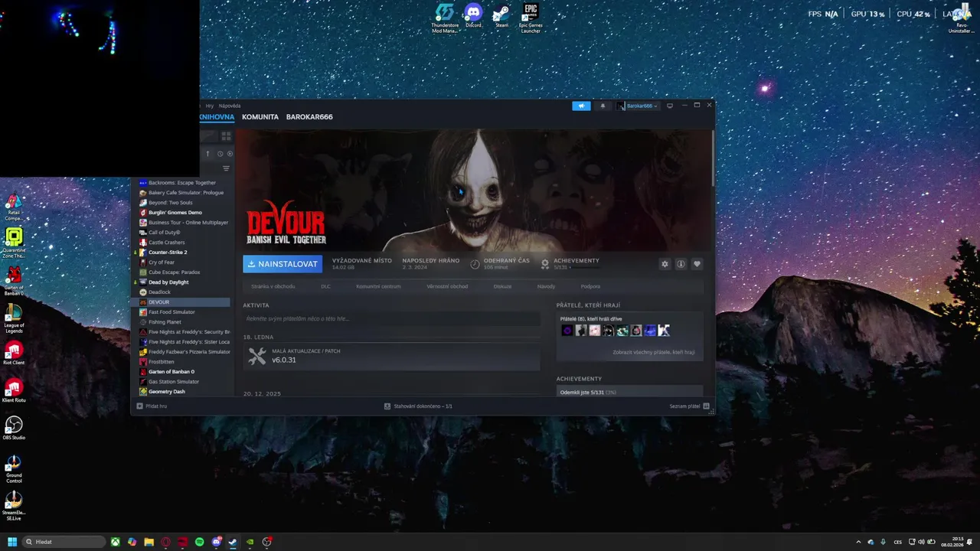Open Riot Client desktop shortcut
980x551 pixels.
14,354
